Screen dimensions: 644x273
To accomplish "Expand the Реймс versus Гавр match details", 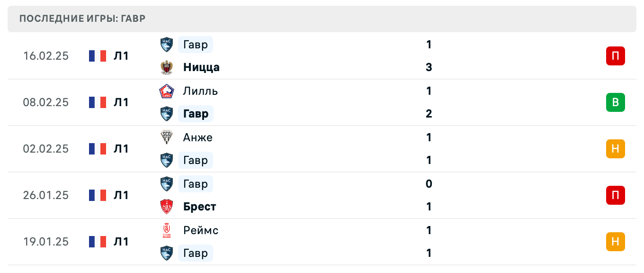I will pyautogui.click(x=322, y=242).
